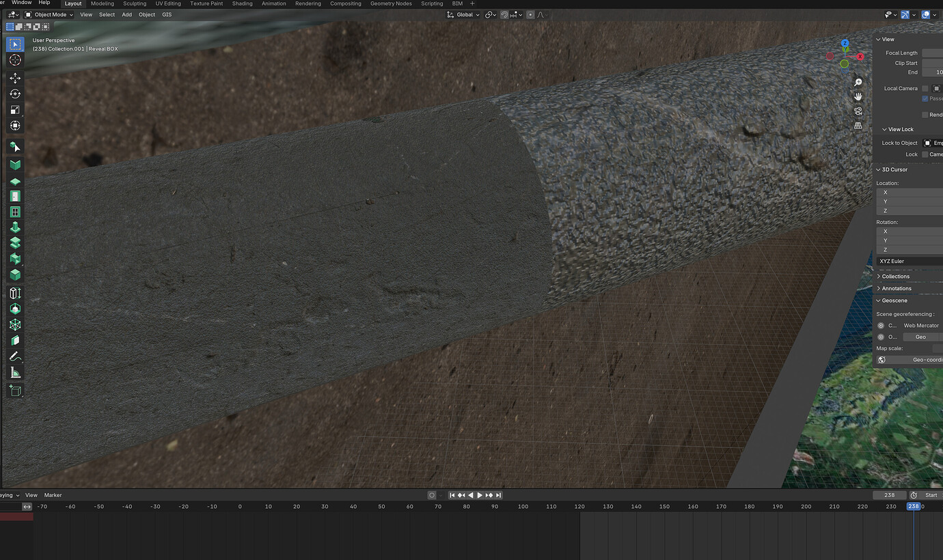The height and width of the screenshot is (560, 943).
Task: Activate the Scale tool
Action: tap(15, 109)
